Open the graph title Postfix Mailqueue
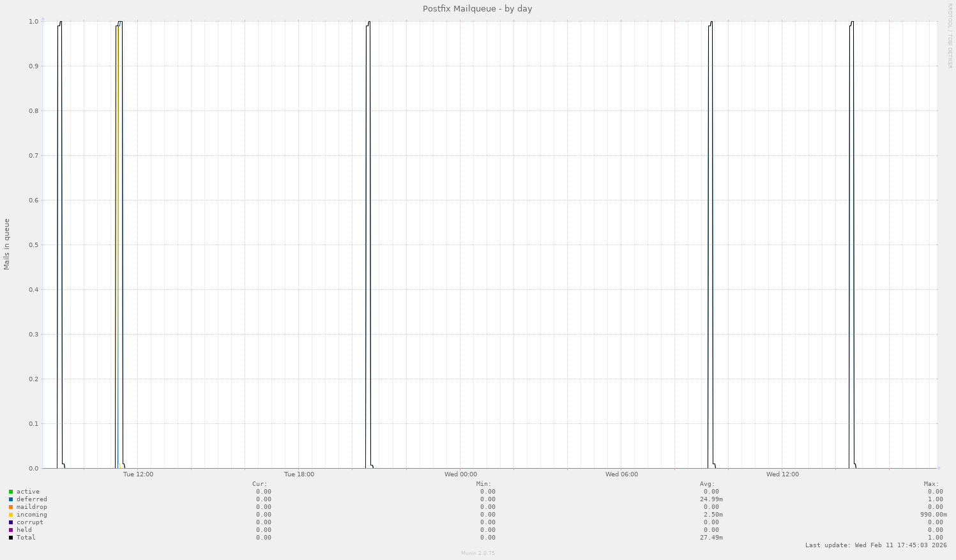Viewport: 956px width, 560px height. (477, 8)
